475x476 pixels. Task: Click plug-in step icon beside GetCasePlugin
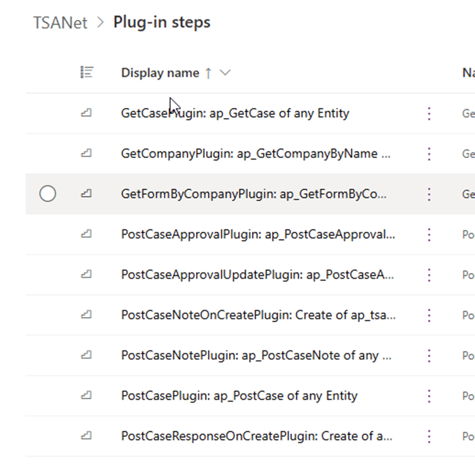86,113
